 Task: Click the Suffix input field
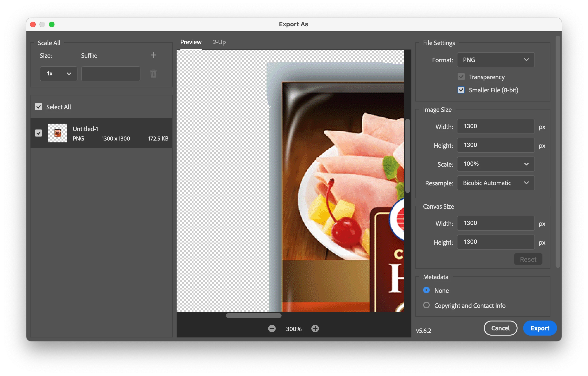tap(111, 74)
